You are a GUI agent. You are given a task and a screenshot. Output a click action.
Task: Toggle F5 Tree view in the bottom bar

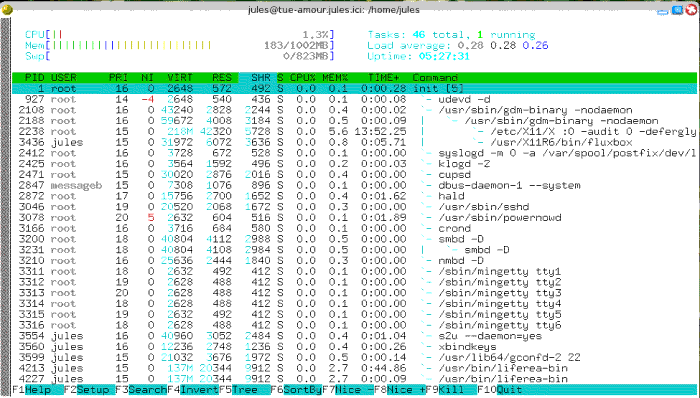pos(245,390)
